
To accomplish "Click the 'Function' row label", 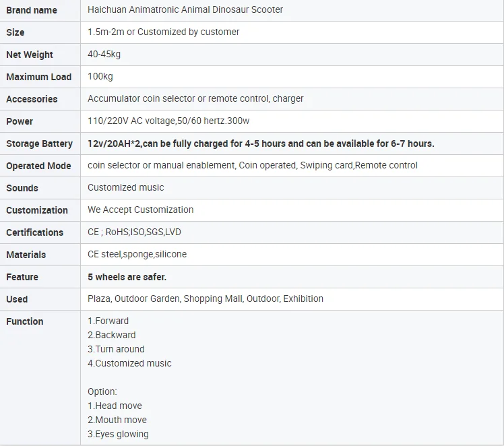I will pos(25,321).
